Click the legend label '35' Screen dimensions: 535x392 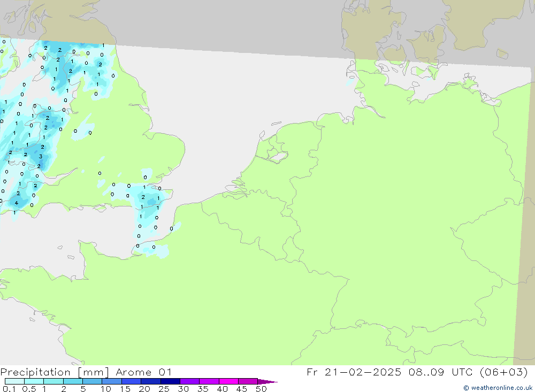pos(203,389)
